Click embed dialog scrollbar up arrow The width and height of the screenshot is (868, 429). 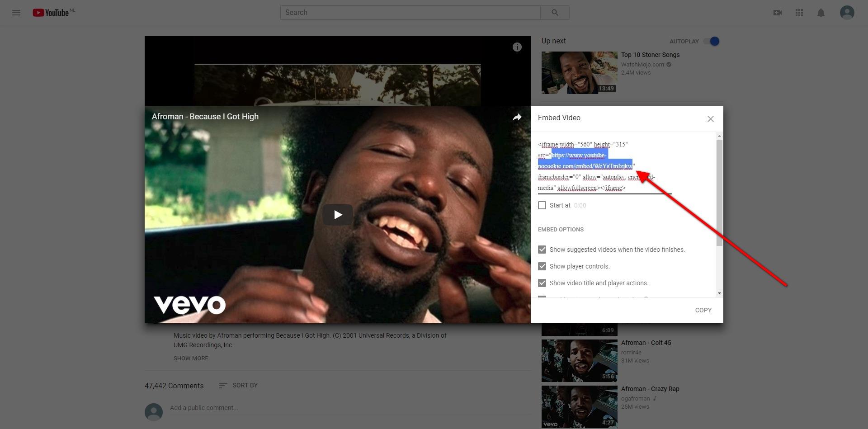719,136
